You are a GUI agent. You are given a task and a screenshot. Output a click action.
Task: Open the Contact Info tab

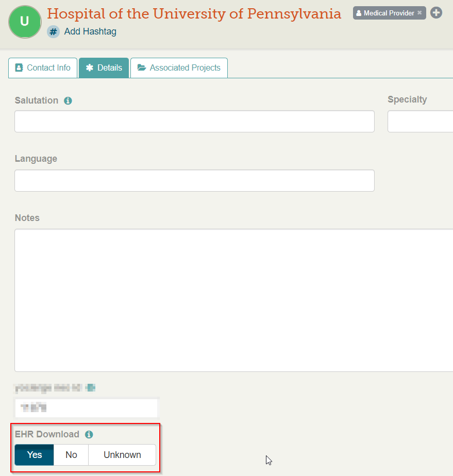[x=43, y=67]
